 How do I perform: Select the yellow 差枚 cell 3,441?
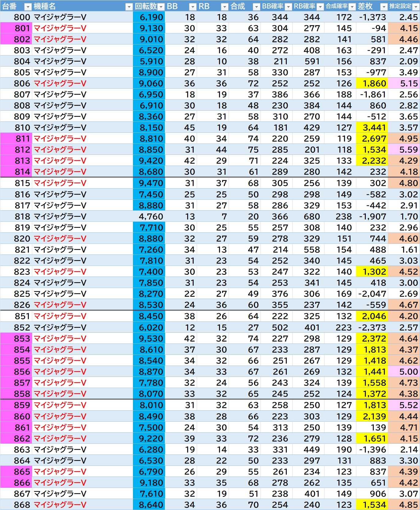click(372, 128)
